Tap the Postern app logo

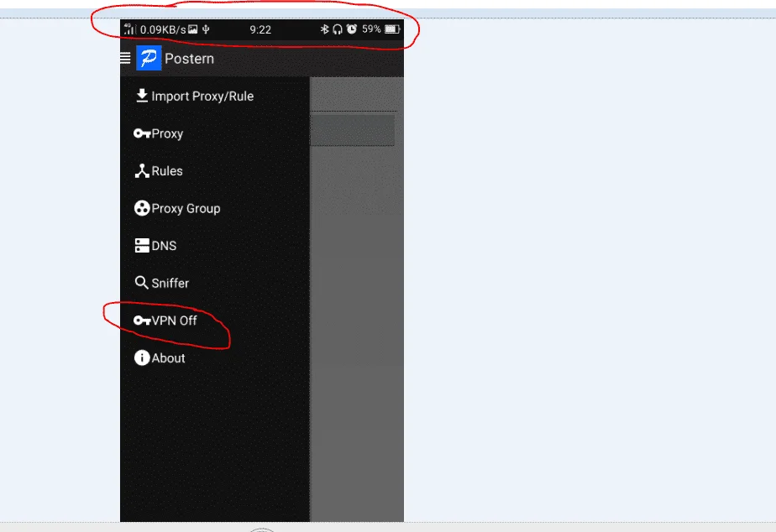coord(149,58)
